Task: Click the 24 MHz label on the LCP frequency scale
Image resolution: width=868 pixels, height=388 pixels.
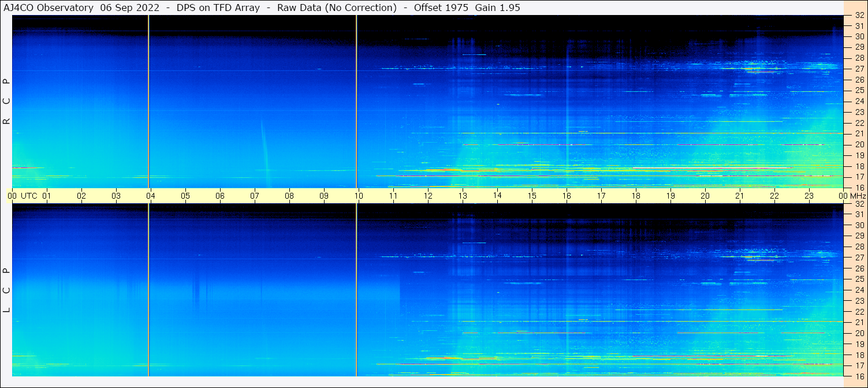Action: coord(859,290)
